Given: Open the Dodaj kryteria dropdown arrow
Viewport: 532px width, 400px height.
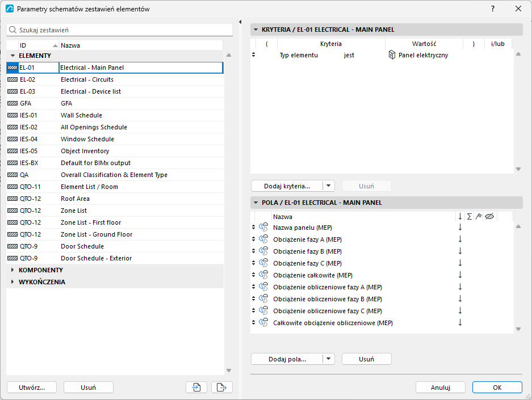Looking at the screenshot, I should tap(328, 186).
